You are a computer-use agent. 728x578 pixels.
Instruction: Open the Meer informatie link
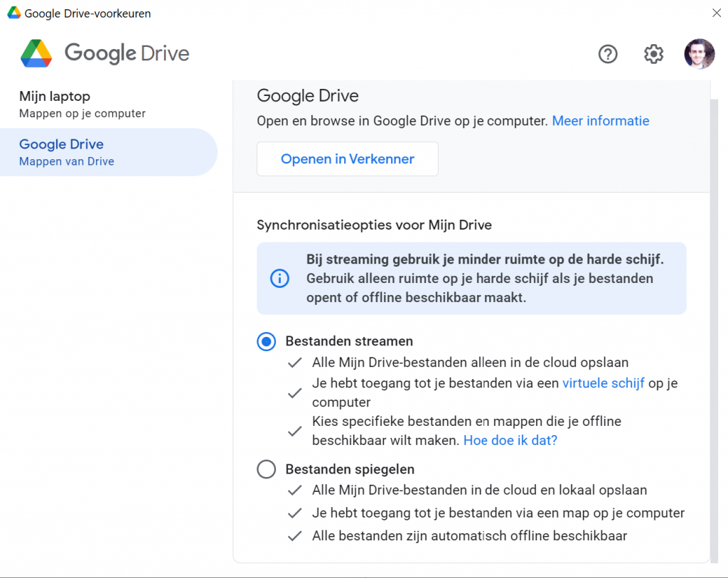tap(600, 121)
